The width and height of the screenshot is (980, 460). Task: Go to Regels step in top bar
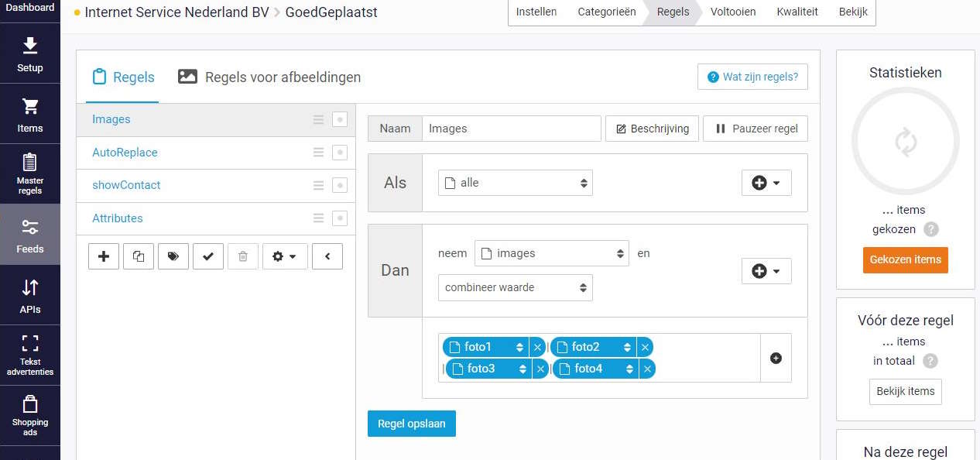click(x=673, y=12)
